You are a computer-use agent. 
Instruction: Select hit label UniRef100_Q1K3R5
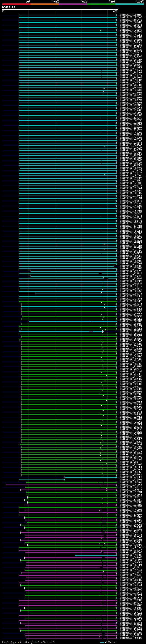(131, 504)
